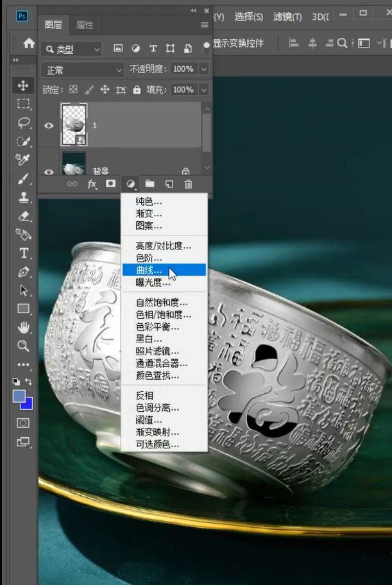Filter layers by smart object icon
Screen dimensions: 392x585
pyautogui.click(x=188, y=49)
